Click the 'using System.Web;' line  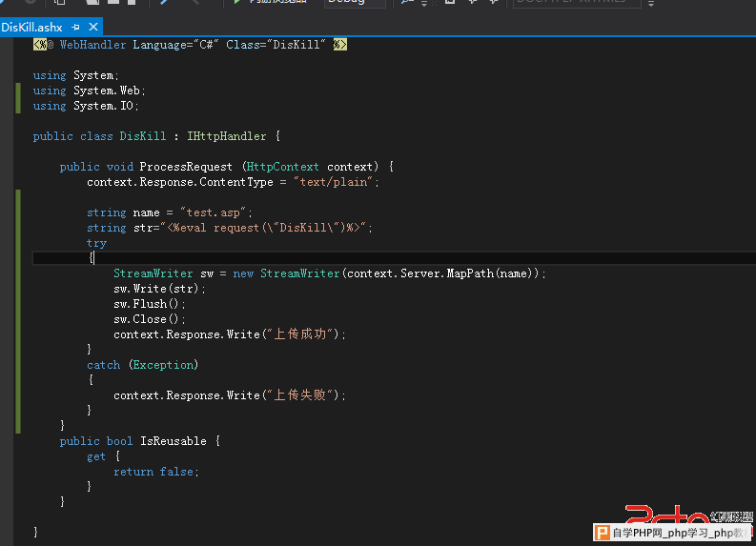(90, 91)
